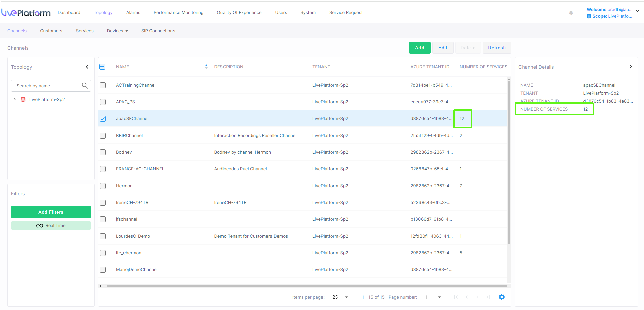Toggle the select-all header checkbox
644x310 pixels.
click(x=102, y=67)
